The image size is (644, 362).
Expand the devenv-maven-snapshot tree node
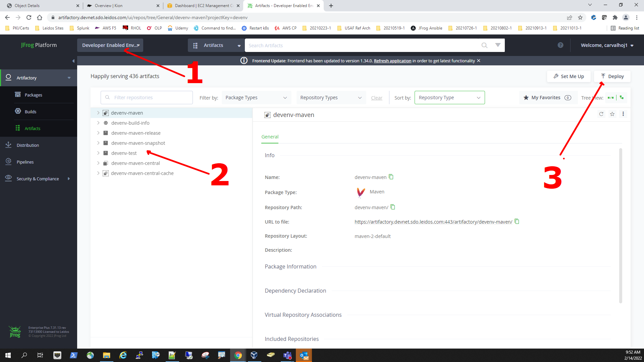coord(98,143)
